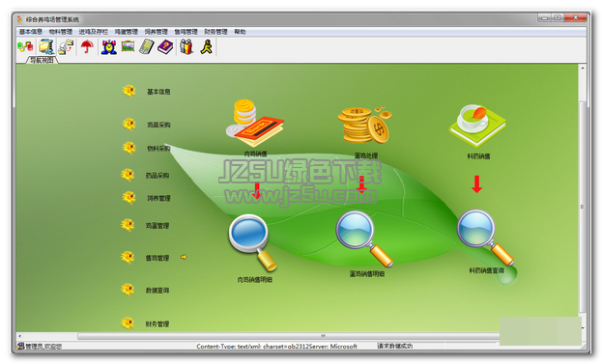
Task: Open the 基本信息 menu
Action: pyautogui.click(x=30, y=32)
